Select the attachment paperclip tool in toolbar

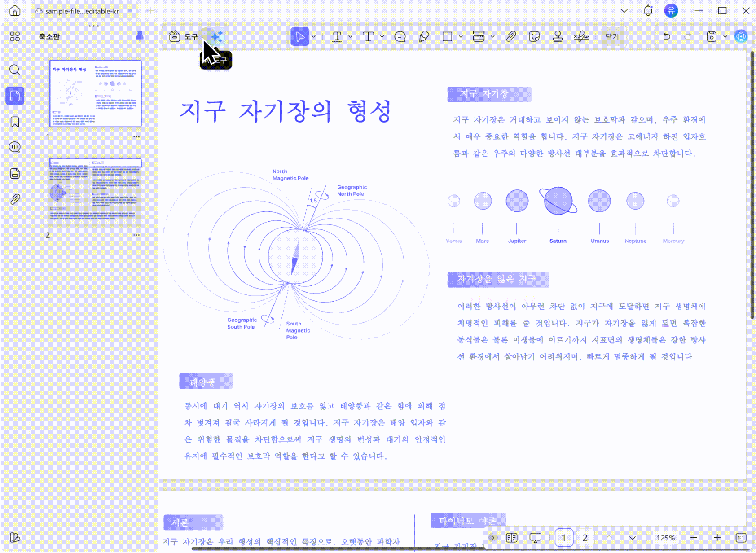[x=511, y=36]
